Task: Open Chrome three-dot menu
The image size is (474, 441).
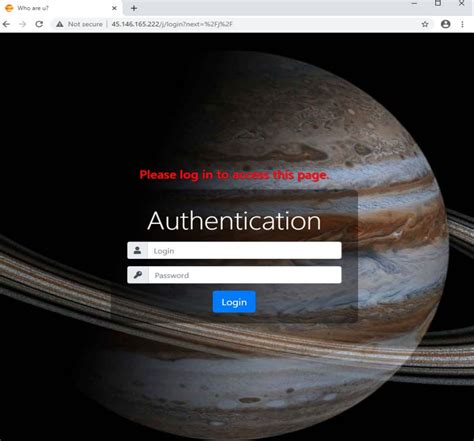Action: pos(462,24)
